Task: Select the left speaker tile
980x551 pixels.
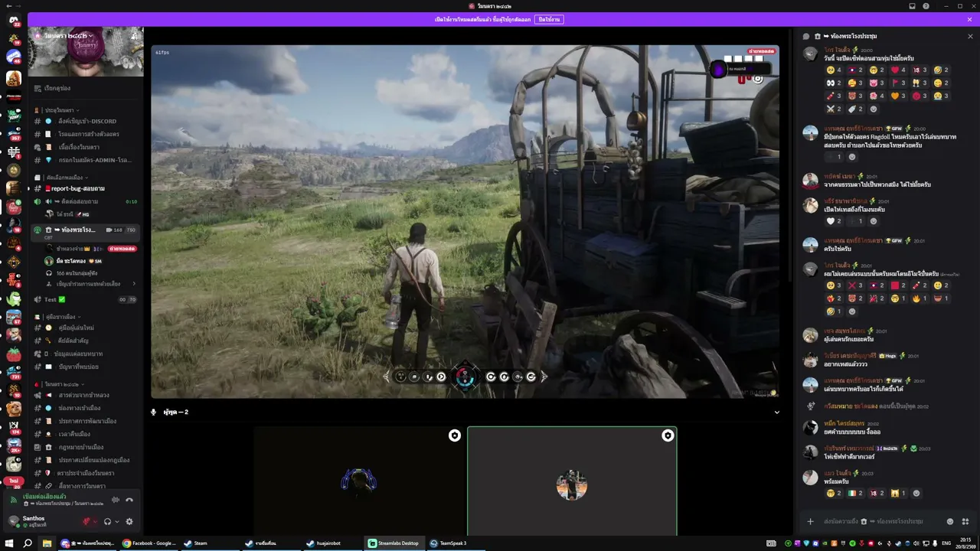Action: click(359, 481)
